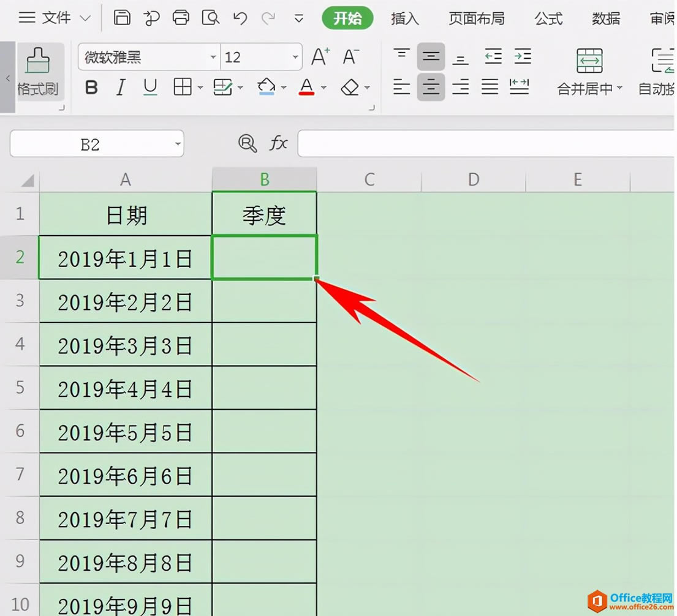Open the font name dropdown
This screenshot has height=616, width=677.
213,57
